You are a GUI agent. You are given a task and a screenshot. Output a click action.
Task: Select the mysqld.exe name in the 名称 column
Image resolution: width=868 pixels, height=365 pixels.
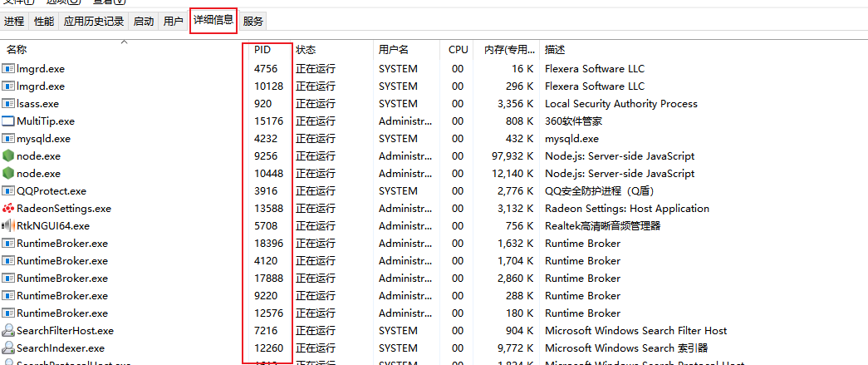pyautogui.click(x=44, y=139)
